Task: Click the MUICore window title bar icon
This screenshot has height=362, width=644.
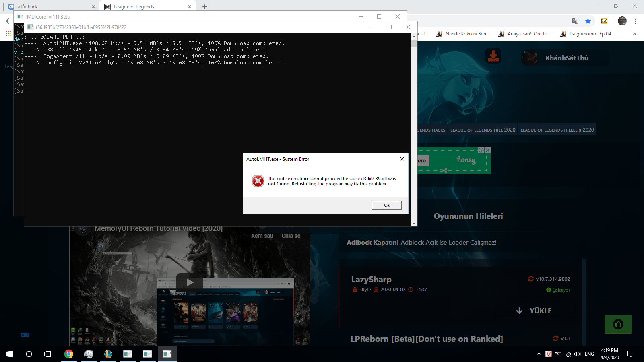Action: point(20,16)
